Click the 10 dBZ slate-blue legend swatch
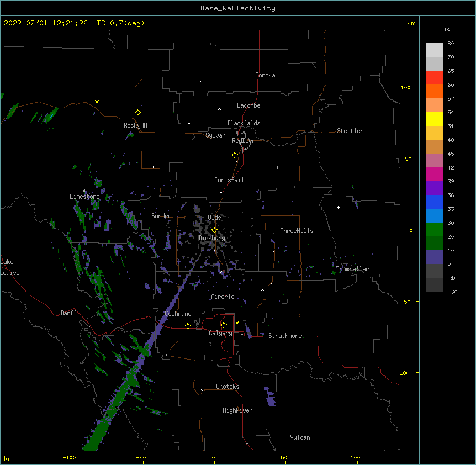The width and height of the screenshot is (476, 465). pyautogui.click(x=434, y=257)
